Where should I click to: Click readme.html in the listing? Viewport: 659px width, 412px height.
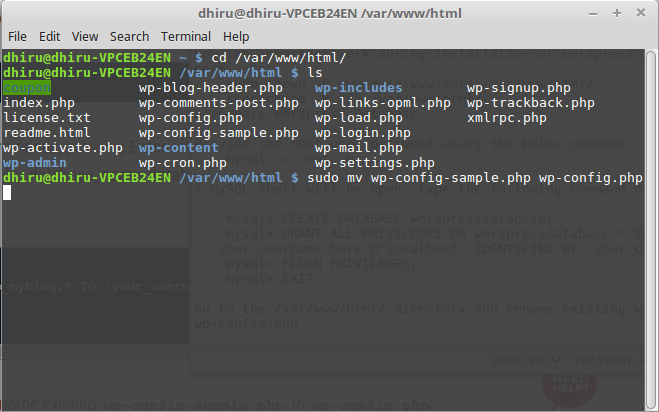[47, 133]
